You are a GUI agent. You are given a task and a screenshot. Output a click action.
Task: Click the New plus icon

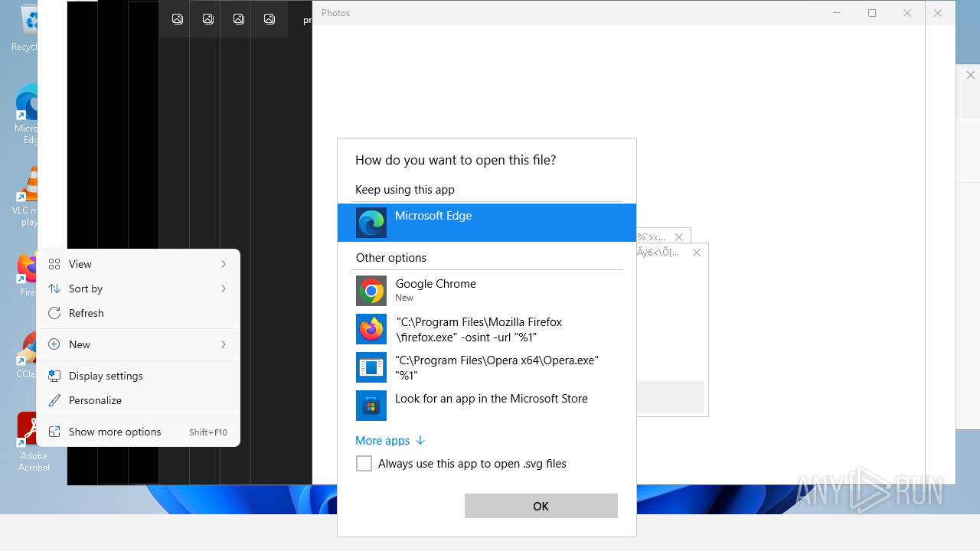click(x=54, y=344)
